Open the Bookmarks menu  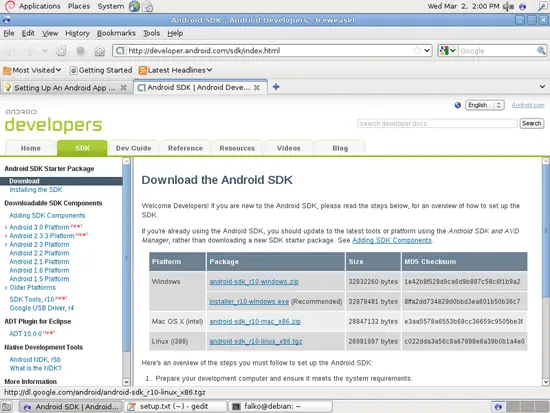pyautogui.click(x=116, y=33)
